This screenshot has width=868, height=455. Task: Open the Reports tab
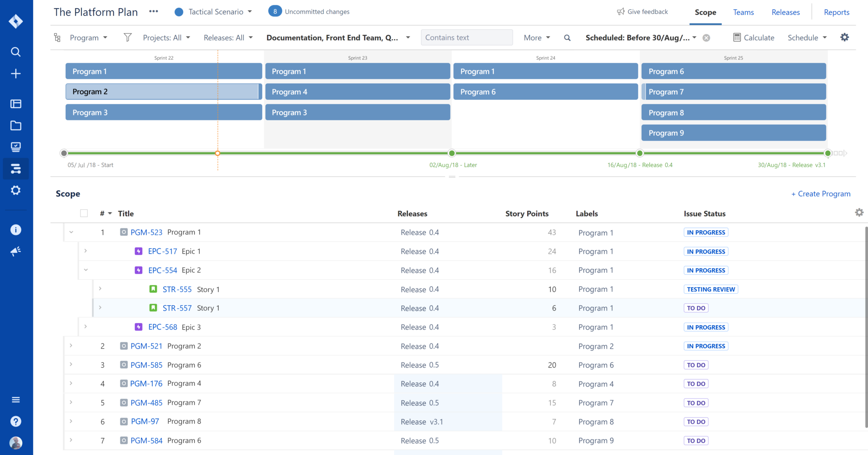pos(836,12)
